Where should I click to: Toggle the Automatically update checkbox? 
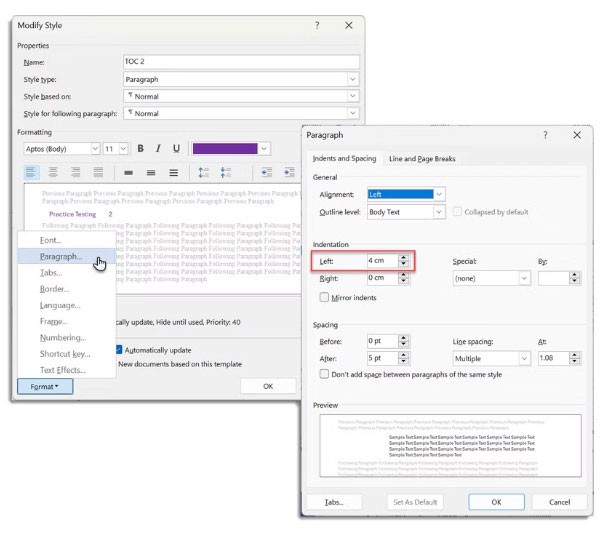pyautogui.click(x=119, y=350)
